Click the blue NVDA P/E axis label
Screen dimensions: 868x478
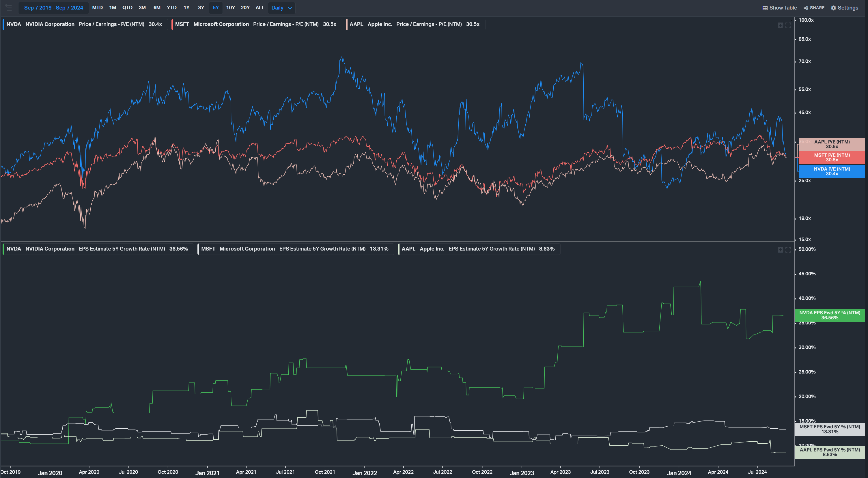pyautogui.click(x=832, y=171)
